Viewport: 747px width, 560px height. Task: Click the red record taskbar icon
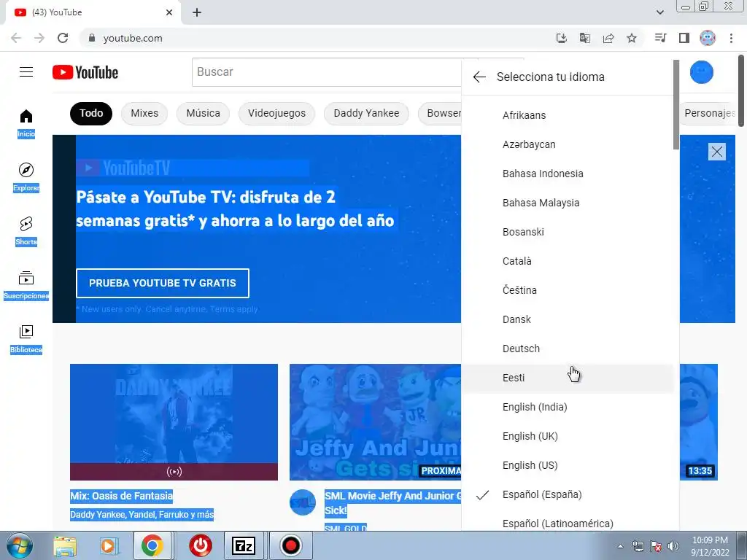pos(290,545)
